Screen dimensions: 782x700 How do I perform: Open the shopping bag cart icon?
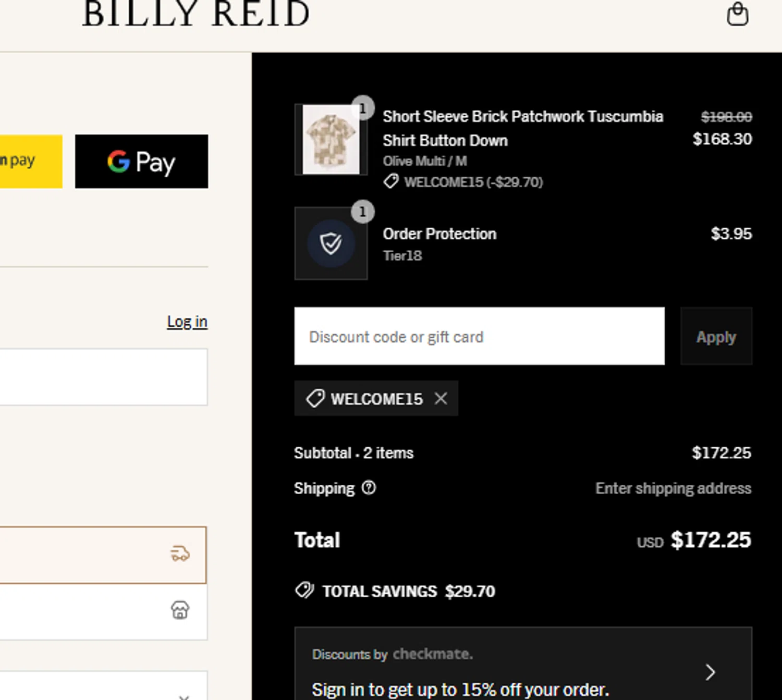(737, 14)
